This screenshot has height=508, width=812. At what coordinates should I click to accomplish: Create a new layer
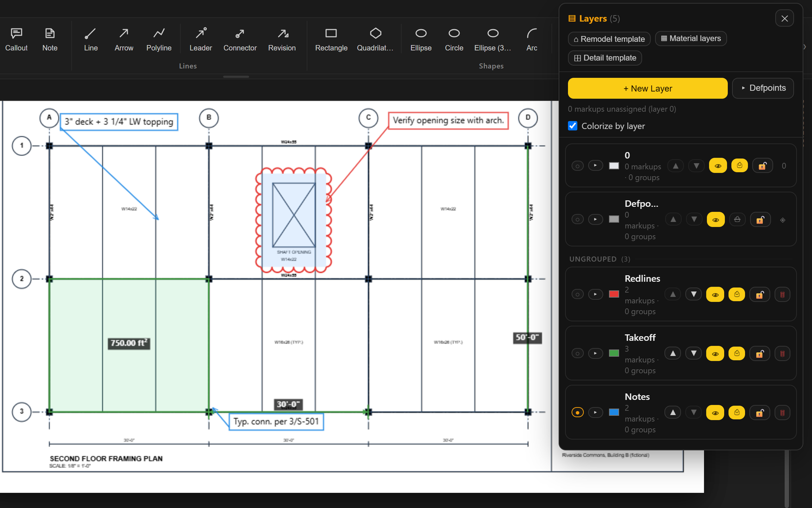click(x=648, y=88)
